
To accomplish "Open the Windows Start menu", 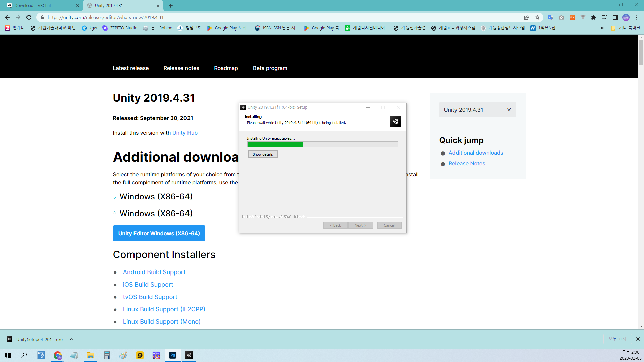I will coord(8,355).
